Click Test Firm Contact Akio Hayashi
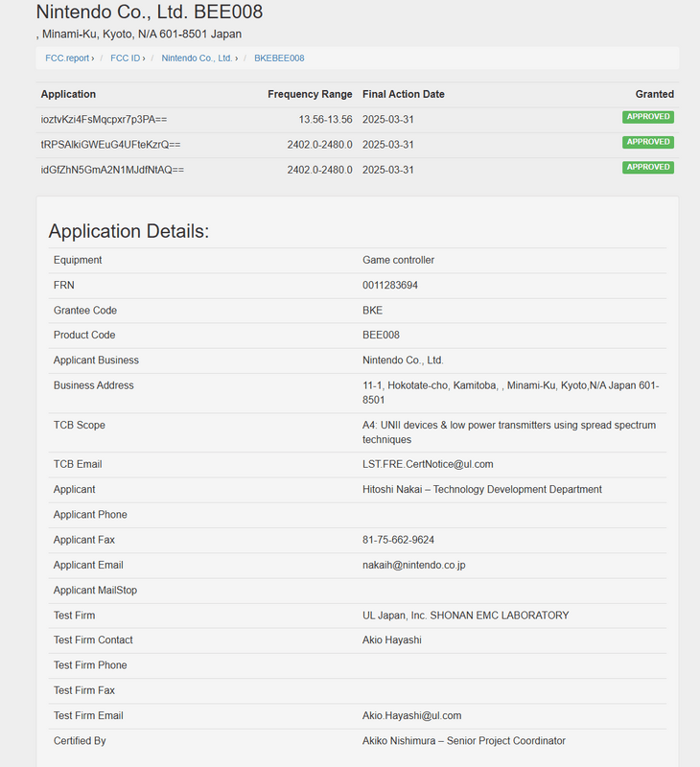The width and height of the screenshot is (700, 767). coord(392,640)
